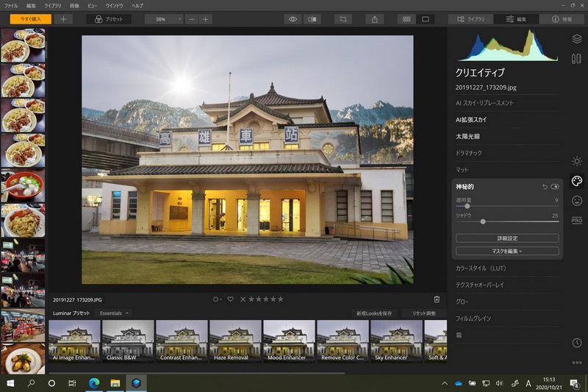Select the Creative palette icon
The image size is (588, 392).
coord(577,181)
